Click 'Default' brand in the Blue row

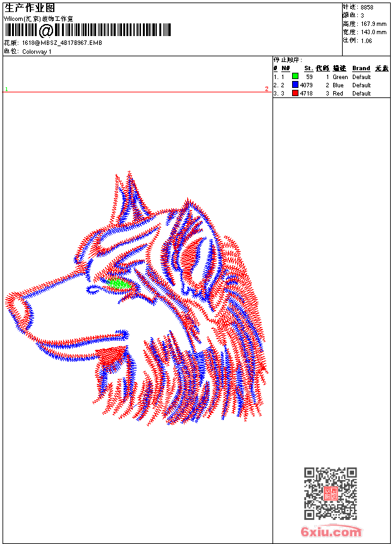361,85
